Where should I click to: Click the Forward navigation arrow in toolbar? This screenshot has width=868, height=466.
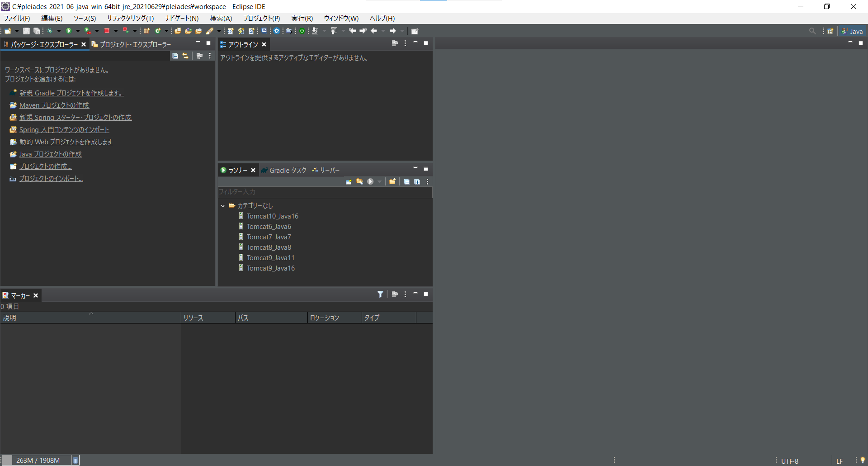[x=393, y=31]
